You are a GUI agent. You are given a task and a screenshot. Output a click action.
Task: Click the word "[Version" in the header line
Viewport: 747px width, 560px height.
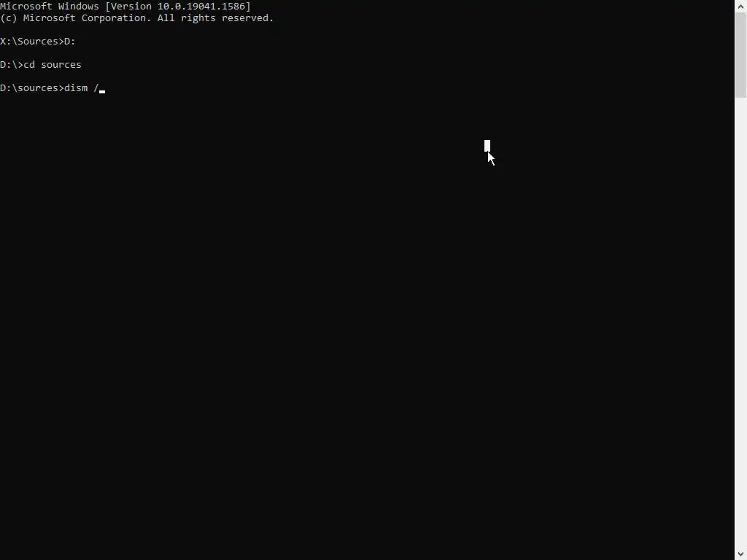click(128, 6)
